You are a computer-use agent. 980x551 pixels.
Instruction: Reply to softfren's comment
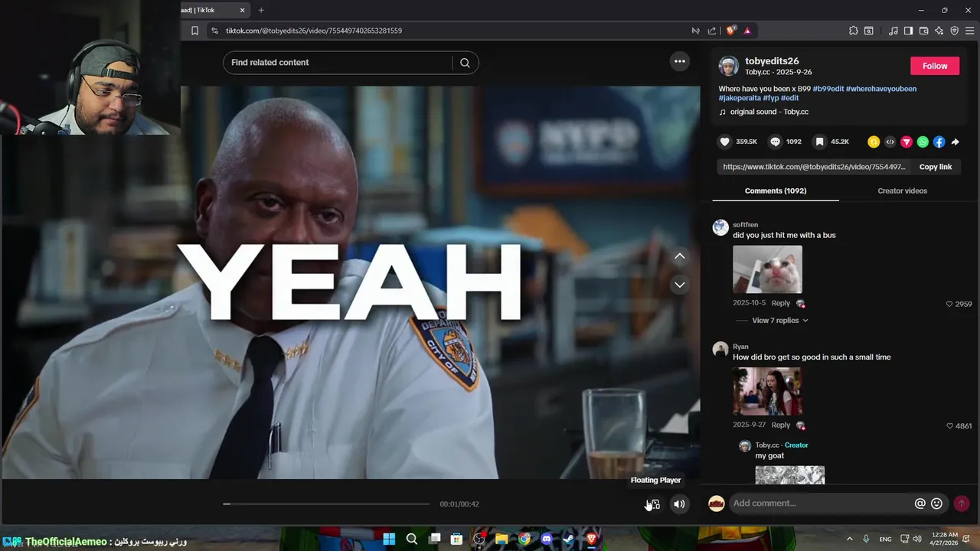pyautogui.click(x=780, y=303)
